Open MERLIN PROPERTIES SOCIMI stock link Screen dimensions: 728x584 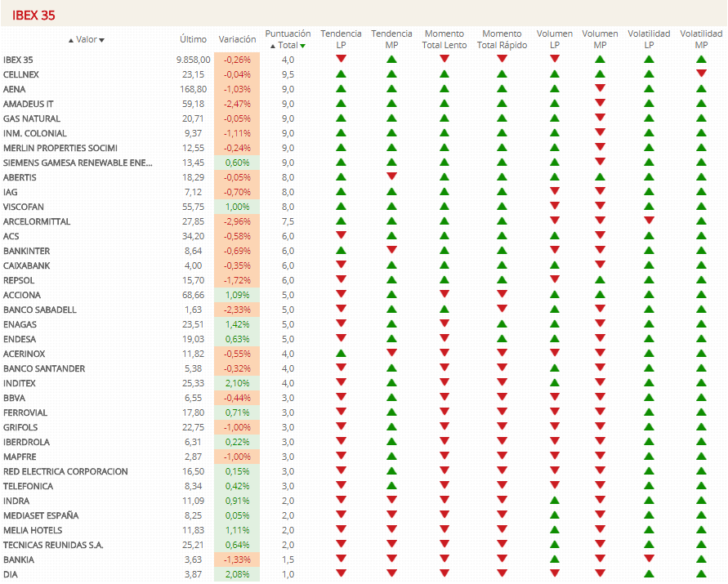coord(60,148)
